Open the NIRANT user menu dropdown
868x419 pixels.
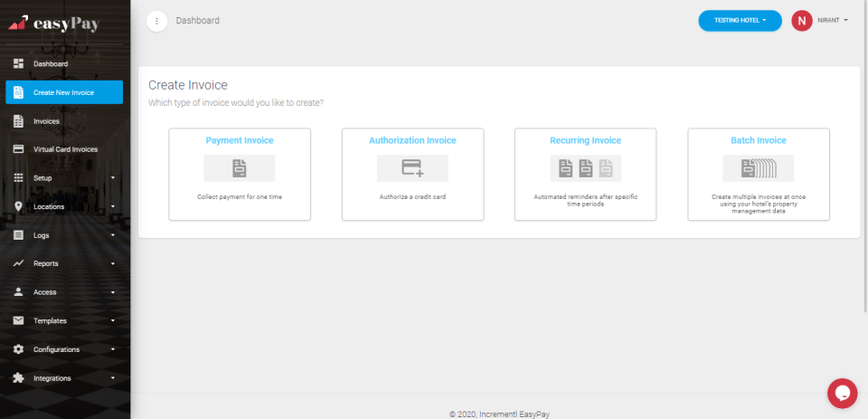833,21
